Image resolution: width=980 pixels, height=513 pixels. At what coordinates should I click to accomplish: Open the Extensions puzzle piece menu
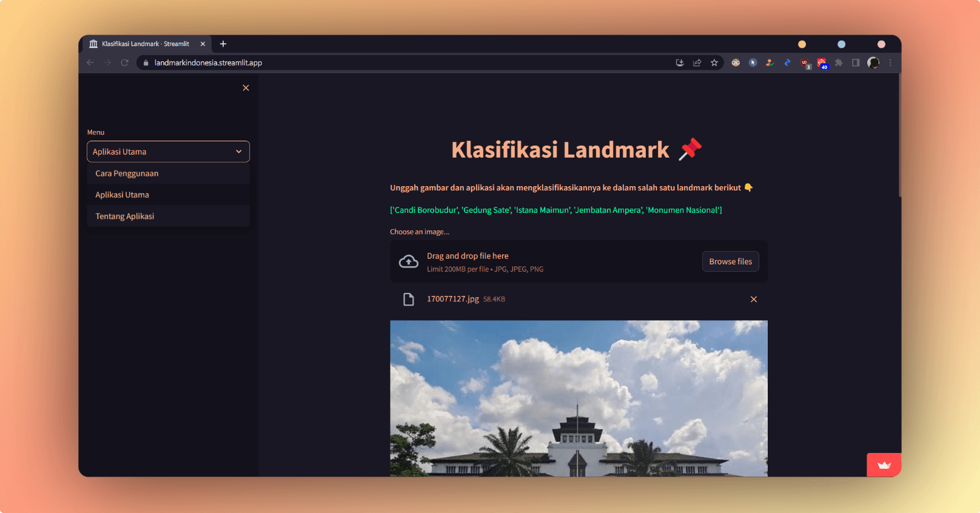839,62
